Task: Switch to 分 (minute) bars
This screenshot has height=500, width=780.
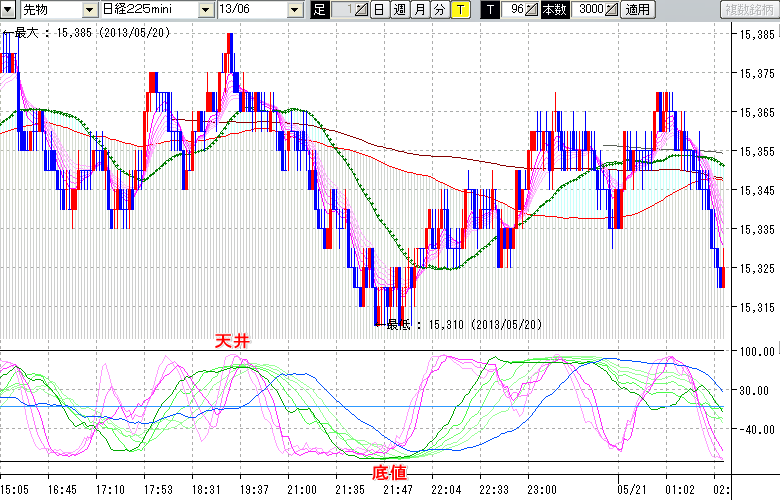Action: [x=439, y=10]
